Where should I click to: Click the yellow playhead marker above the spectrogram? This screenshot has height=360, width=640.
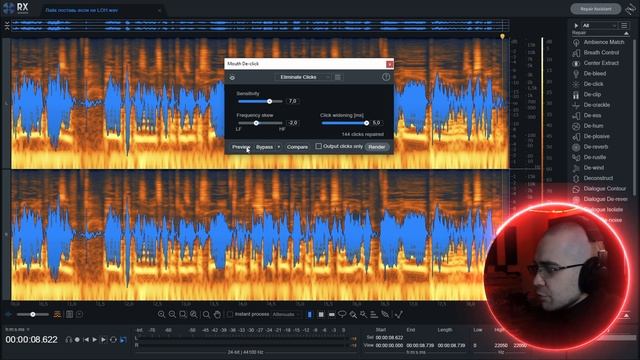(502, 37)
